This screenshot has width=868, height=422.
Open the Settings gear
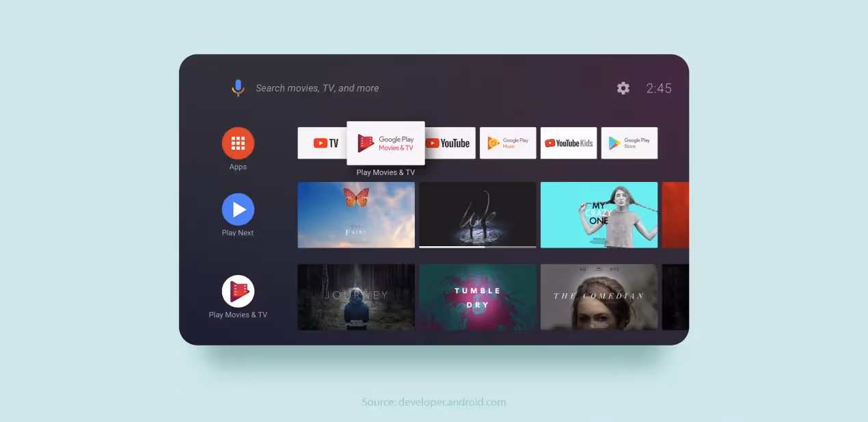pyautogui.click(x=623, y=88)
